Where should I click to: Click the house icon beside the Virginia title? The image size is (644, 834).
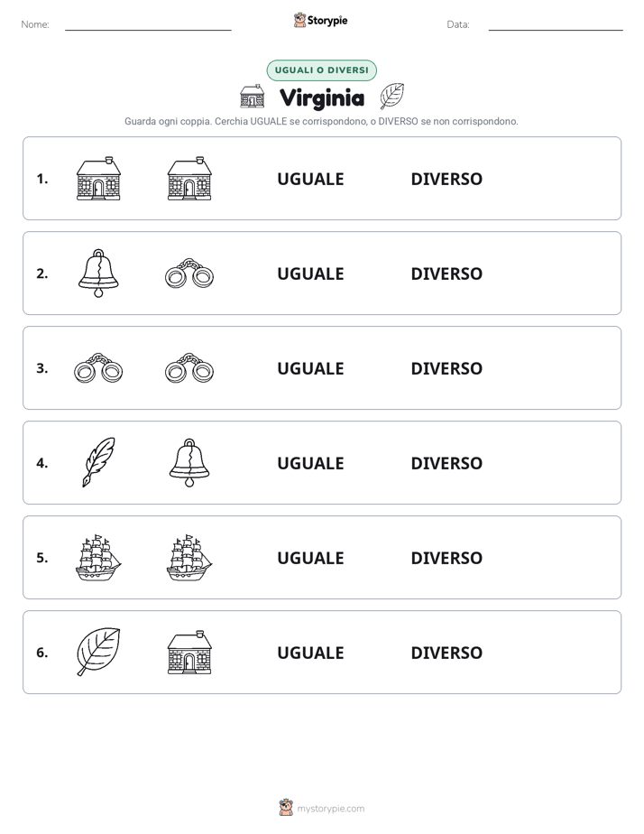pyautogui.click(x=253, y=97)
